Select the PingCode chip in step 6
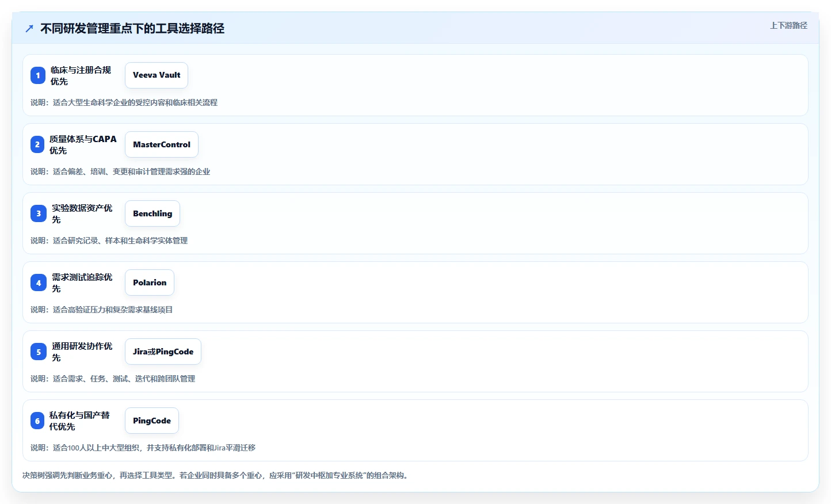This screenshot has width=831, height=504. (152, 421)
